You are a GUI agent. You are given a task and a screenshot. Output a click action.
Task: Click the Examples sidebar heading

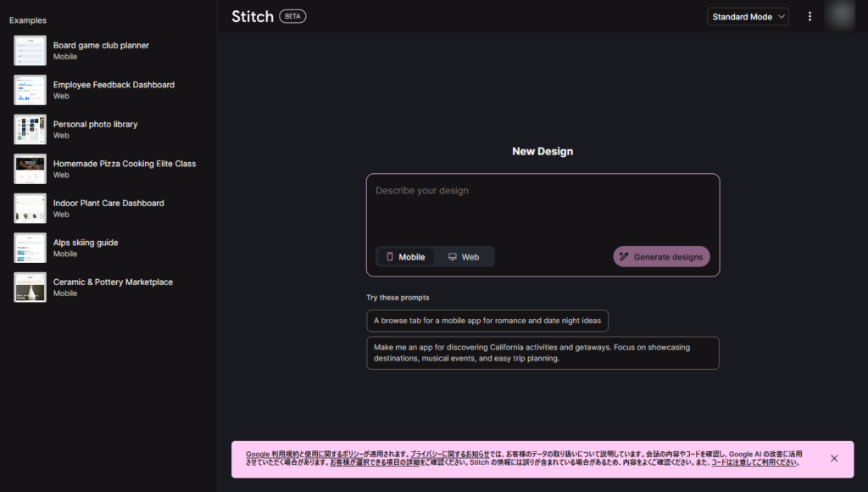(x=28, y=20)
